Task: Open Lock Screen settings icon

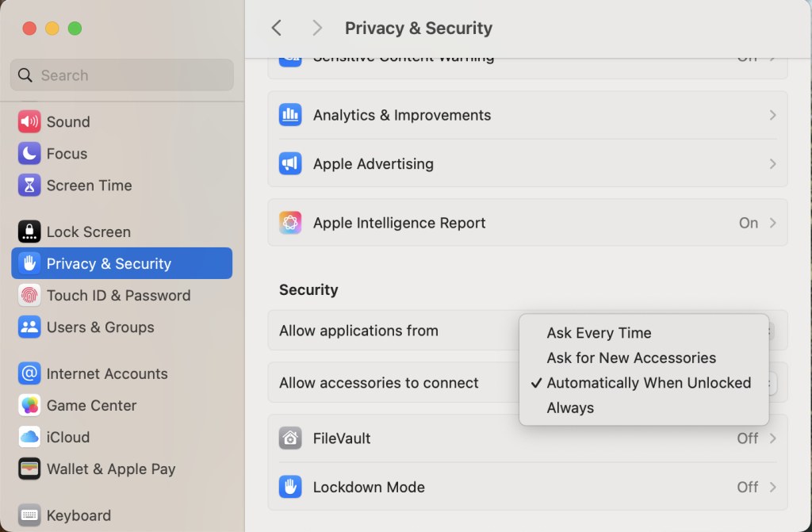Action: 29,232
